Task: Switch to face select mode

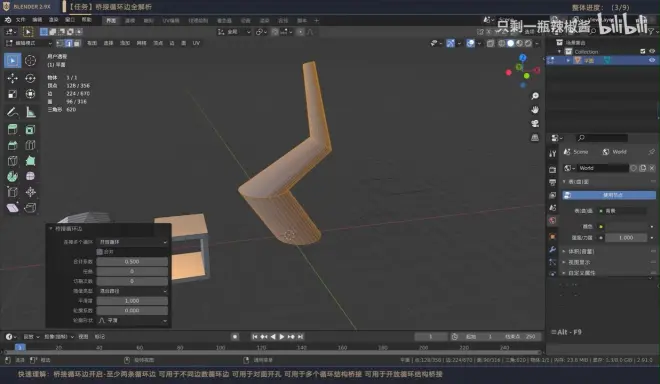Action: point(77,43)
